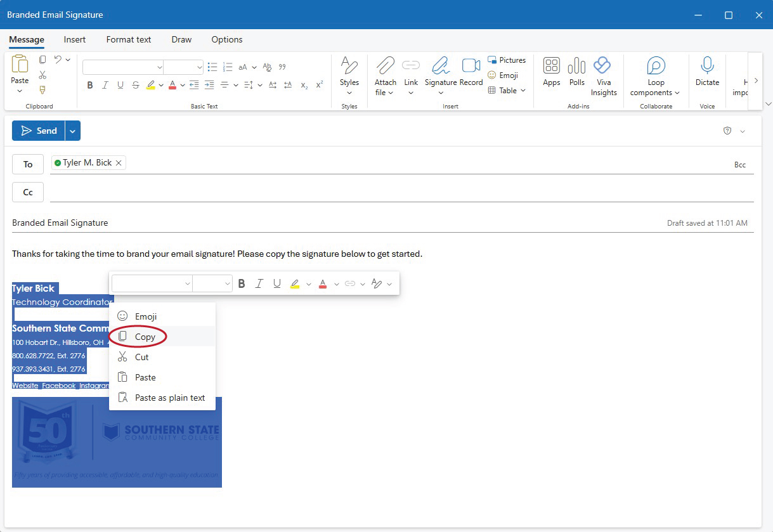The width and height of the screenshot is (773, 532).
Task: Click the Superscript icon
Action: pyautogui.click(x=320, y=85)
